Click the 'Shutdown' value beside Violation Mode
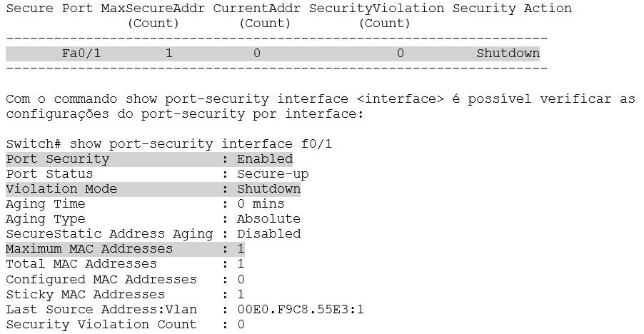Screen dimensions: 644x334 [268, 189]
